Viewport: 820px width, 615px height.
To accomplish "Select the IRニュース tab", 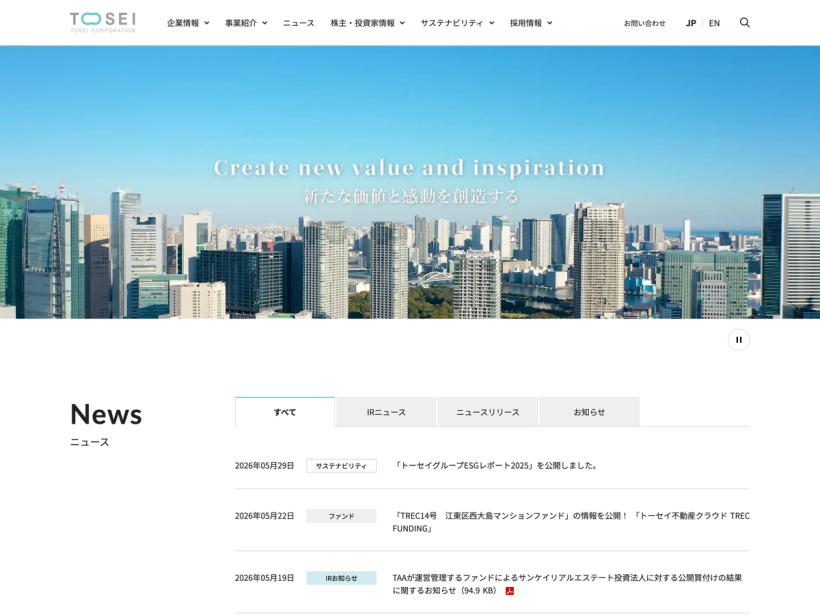I will point(386,412).
